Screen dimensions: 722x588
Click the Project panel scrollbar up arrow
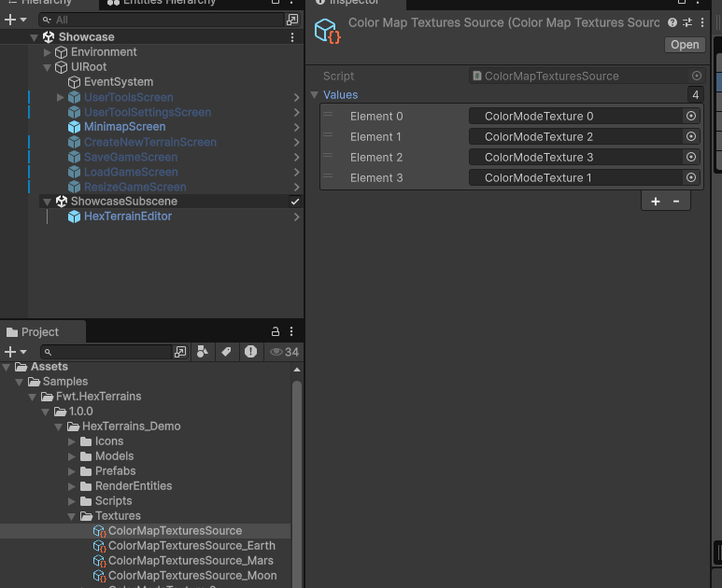point(297,370)
